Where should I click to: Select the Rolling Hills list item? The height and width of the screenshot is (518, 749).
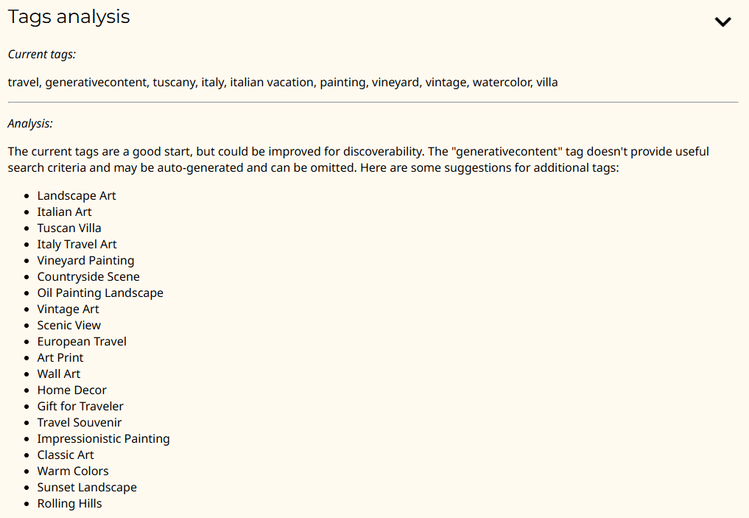[70, 504]
